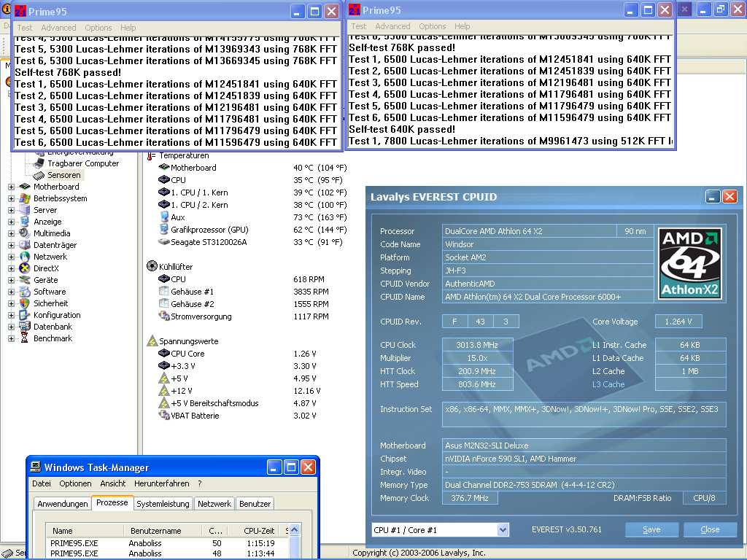Click the Stromversorgung fan icon

coord(164,316)
